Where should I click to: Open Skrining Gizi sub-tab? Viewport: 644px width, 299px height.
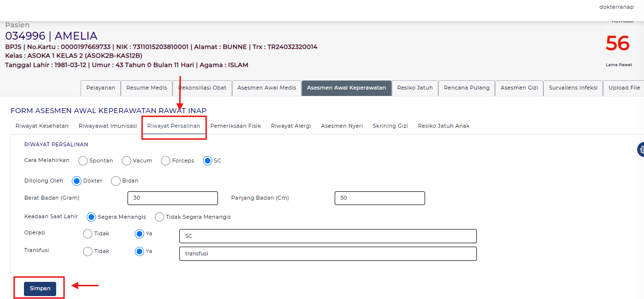390,126
